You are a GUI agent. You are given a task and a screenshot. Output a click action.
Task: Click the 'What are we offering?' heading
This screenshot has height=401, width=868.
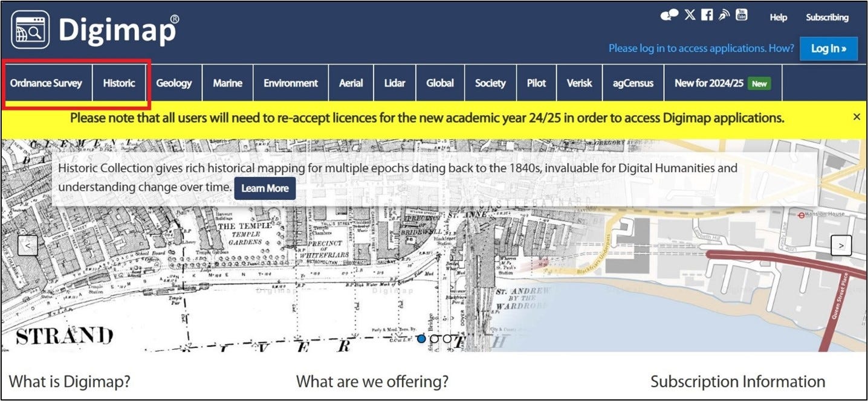[x=372, y=382]
